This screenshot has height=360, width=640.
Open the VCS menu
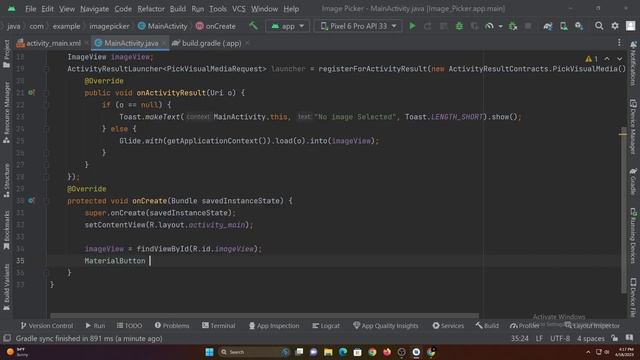239,9
